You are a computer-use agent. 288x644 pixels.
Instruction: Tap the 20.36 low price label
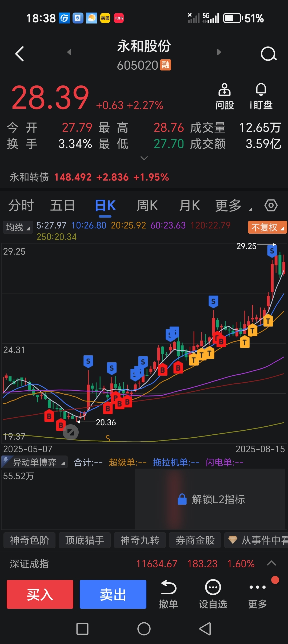click(106, 422)
